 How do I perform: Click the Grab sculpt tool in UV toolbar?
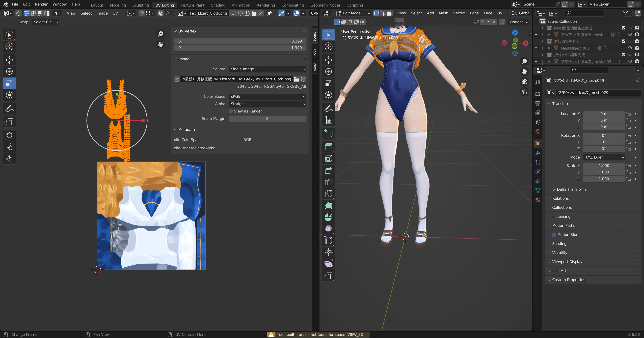[9, 135]
